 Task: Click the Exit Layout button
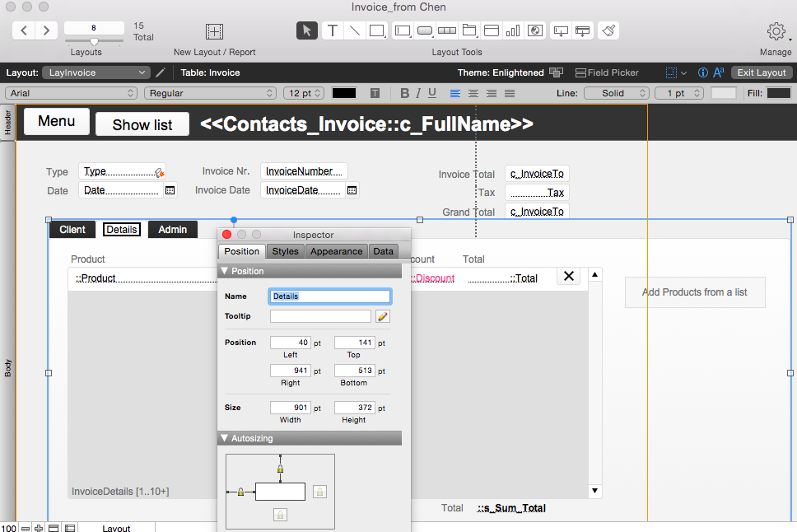point(762,72)
